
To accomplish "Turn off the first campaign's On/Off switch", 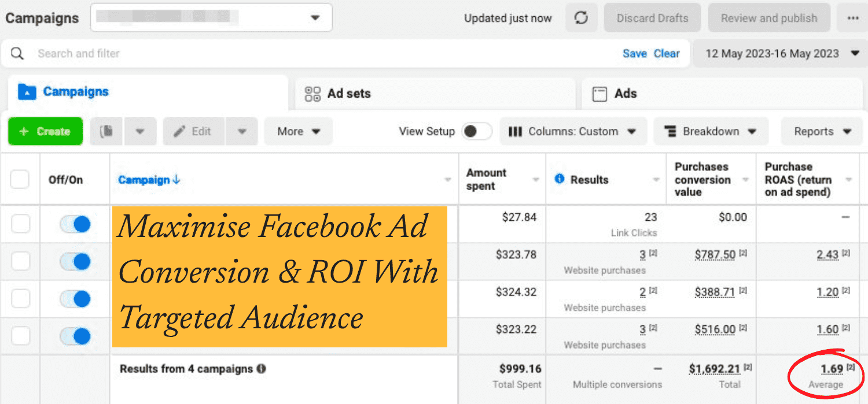I will (75, 224).
